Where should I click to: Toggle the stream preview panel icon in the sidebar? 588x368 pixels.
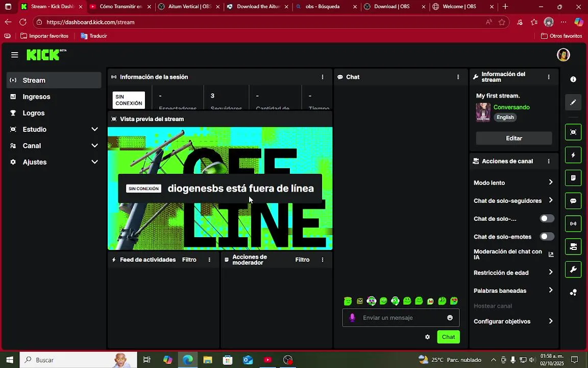[573, 132]
